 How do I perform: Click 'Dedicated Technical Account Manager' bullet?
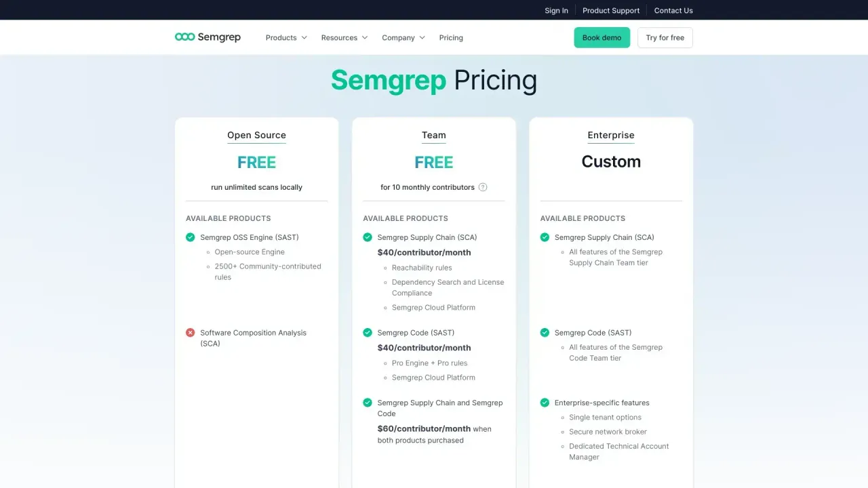(x=618, y=451)
